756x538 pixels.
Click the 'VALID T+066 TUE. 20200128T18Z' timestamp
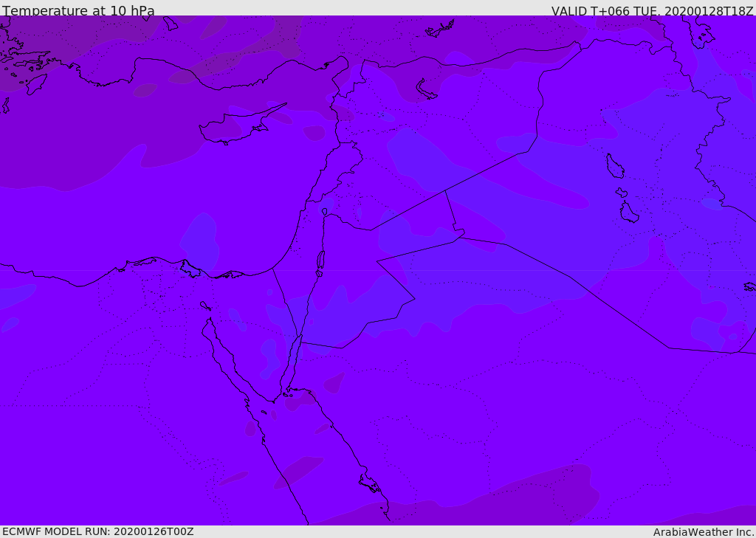pyautogui.click(x=653, y=10)
